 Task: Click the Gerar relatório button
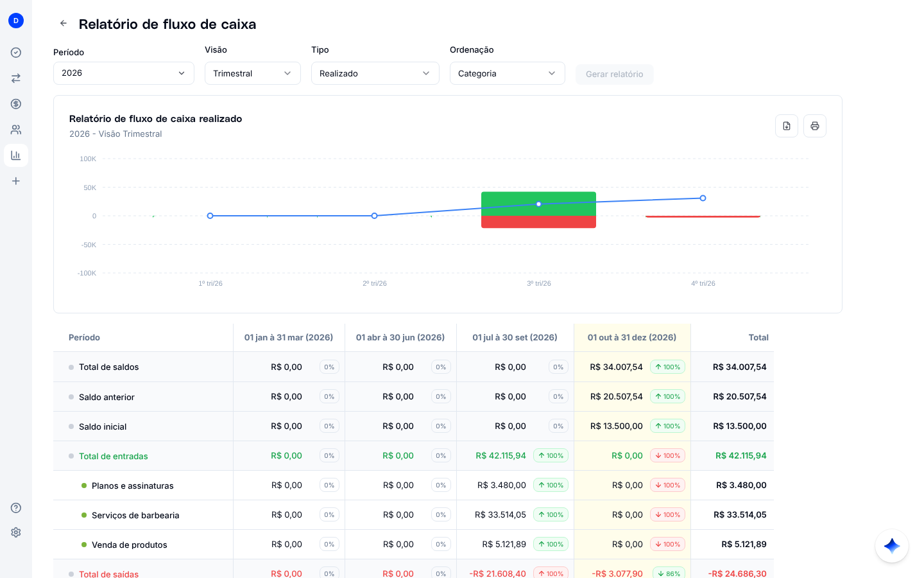615,74
